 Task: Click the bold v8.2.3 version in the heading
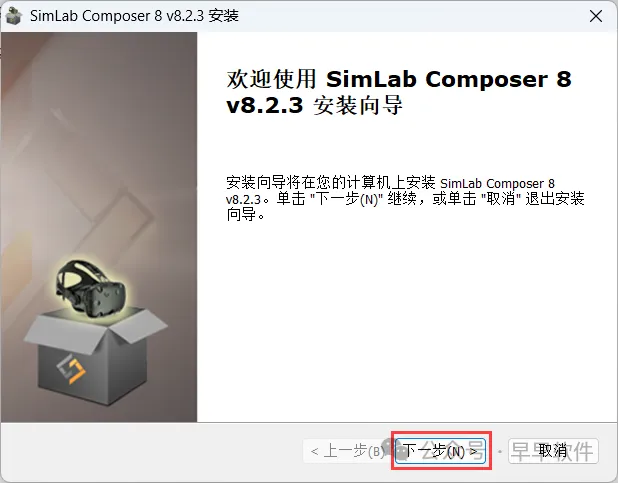(x=264, y=105)
